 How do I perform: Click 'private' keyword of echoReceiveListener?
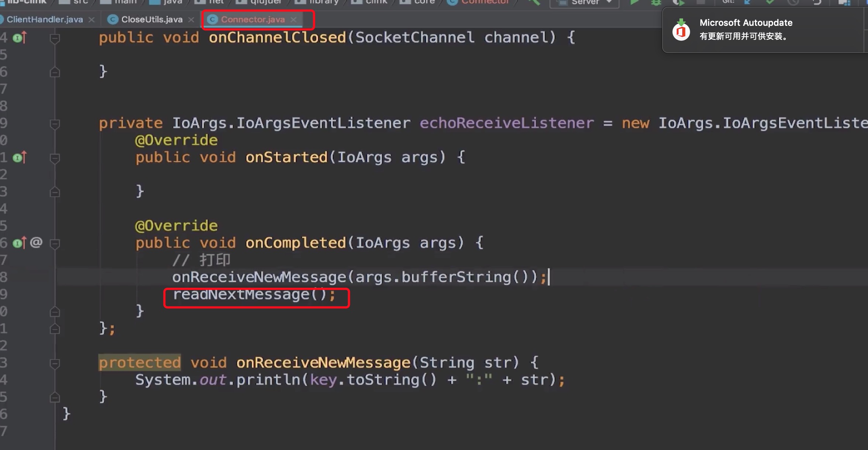click(x=131, y=123)
